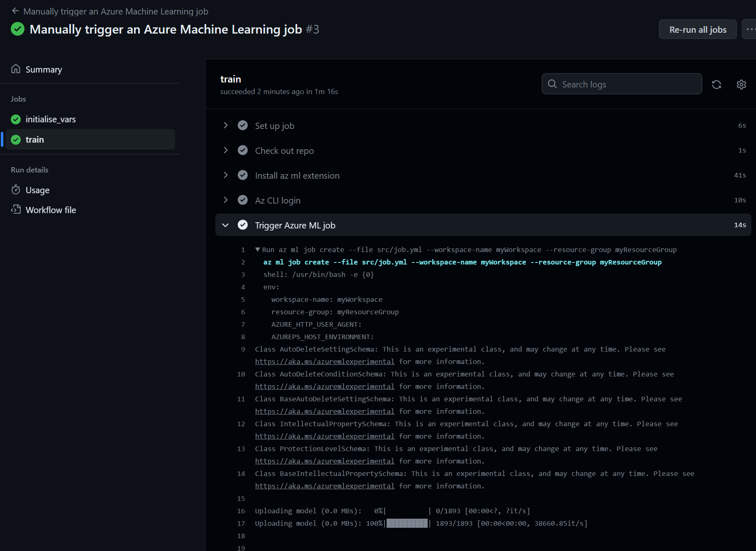This screenshot has width=756, height=551.
Task: Expand the Set up job step
Action: [225, 125]
